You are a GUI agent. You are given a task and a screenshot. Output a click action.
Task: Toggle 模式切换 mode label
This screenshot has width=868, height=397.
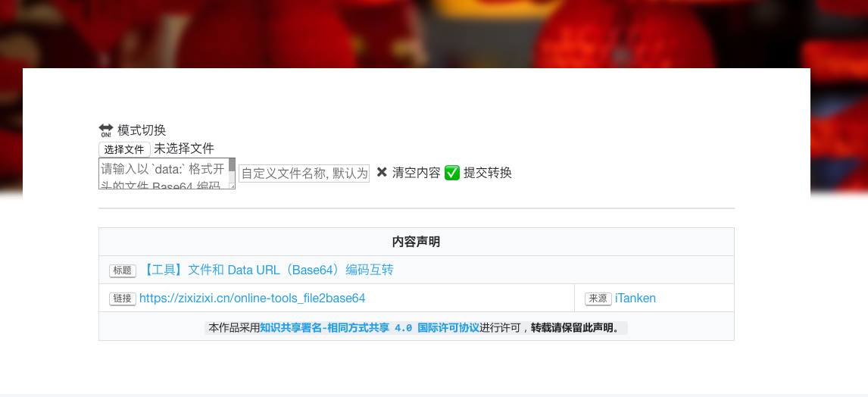[142, 130]
